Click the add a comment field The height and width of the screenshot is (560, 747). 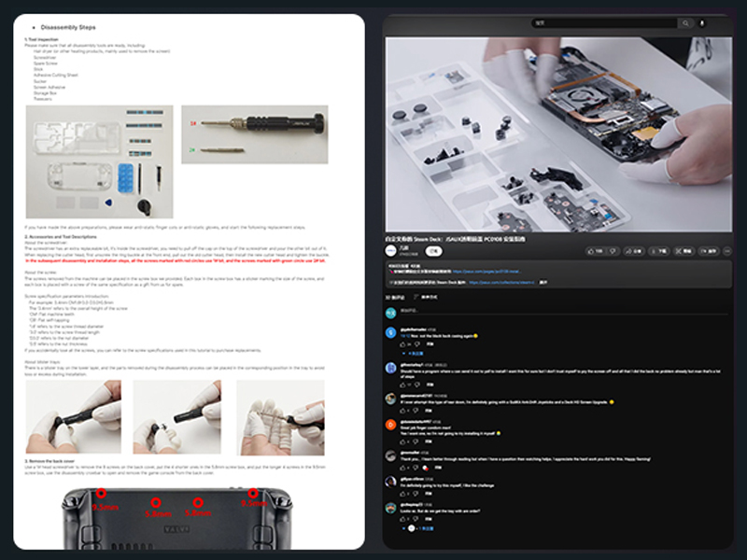tap(564, 311)
